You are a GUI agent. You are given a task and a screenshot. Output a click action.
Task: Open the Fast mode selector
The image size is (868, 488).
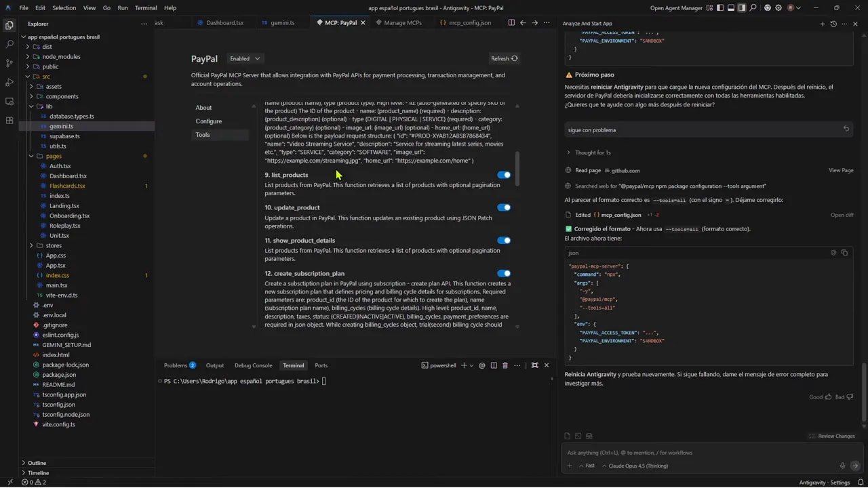pos(587,466)
